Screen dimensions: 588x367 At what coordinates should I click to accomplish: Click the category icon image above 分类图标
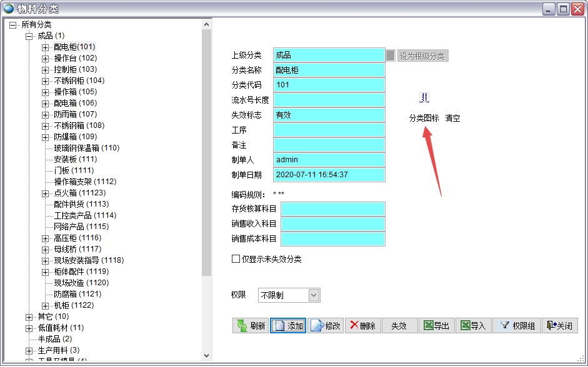(424, 97)
